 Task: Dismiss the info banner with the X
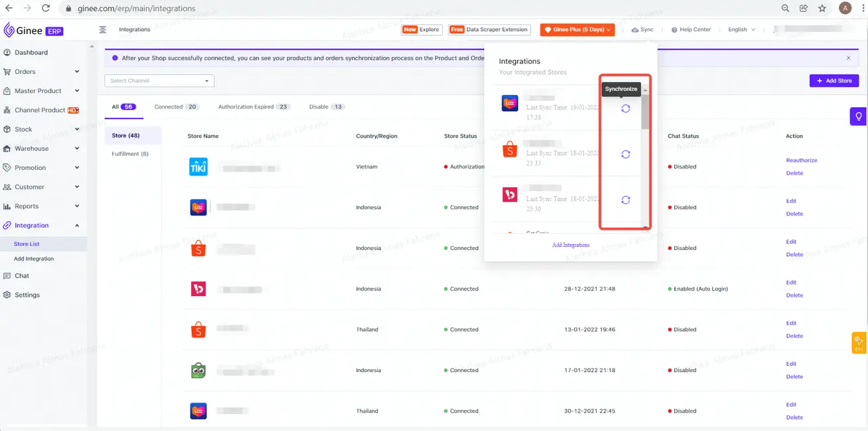(x=848, y=58)
